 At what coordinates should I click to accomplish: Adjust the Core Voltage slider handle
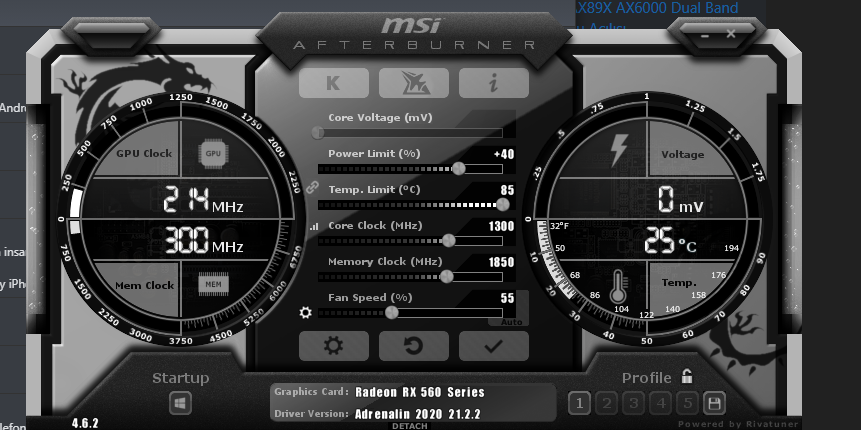click(x=318, y=132)
